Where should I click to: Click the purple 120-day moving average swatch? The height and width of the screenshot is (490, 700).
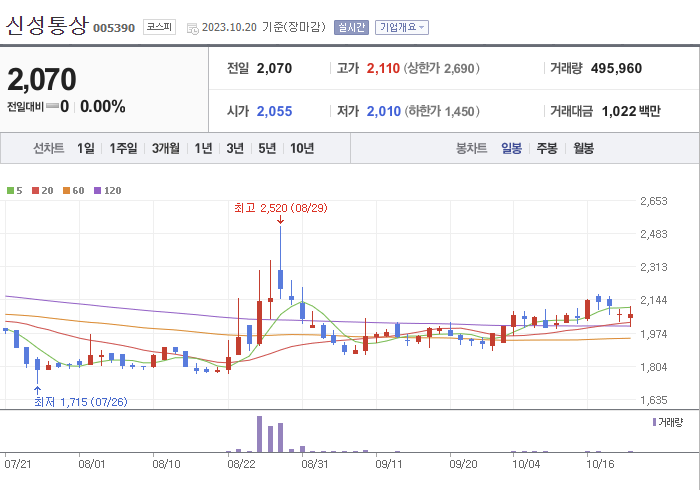click(97, 191)
